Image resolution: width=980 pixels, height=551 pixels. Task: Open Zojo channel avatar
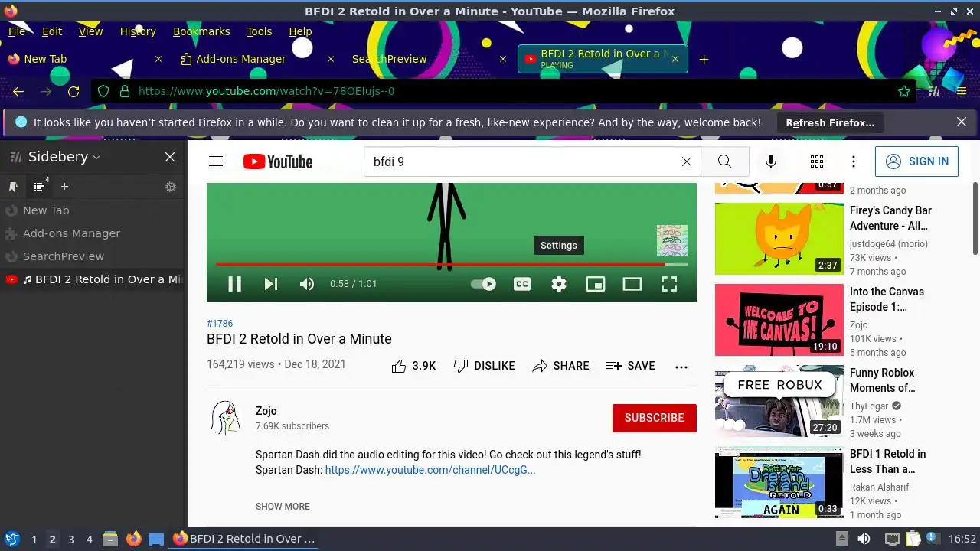pyautogui.click(x=225, y=419)
